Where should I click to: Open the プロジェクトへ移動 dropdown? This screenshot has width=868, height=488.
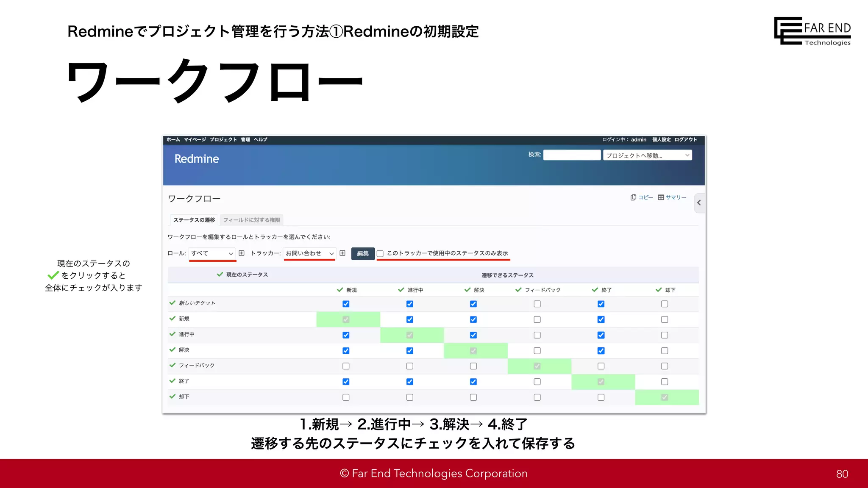click(x=648, y=155)
